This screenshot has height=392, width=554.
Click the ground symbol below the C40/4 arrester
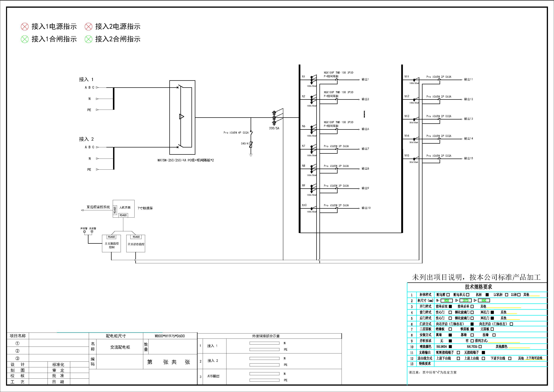point(251,155)
